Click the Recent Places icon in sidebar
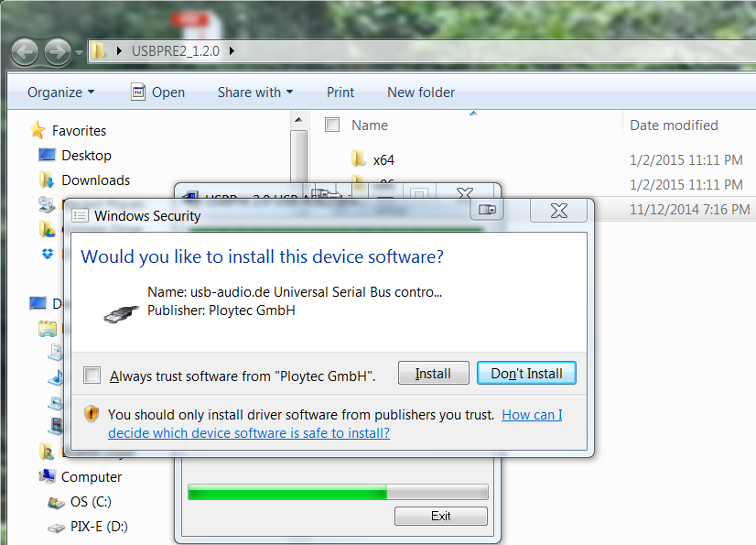Screen dimensions: 756x545 click(47, 204)
